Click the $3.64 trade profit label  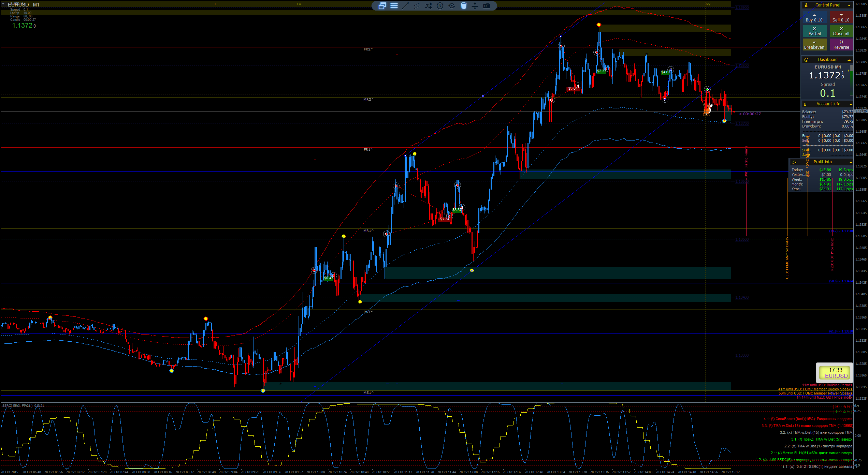(x=573, y=89)
